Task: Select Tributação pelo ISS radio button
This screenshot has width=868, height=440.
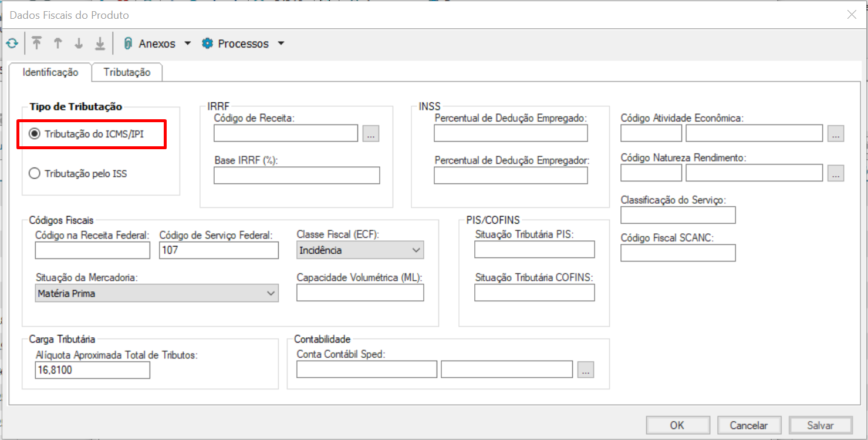Action: coord(34,173)
